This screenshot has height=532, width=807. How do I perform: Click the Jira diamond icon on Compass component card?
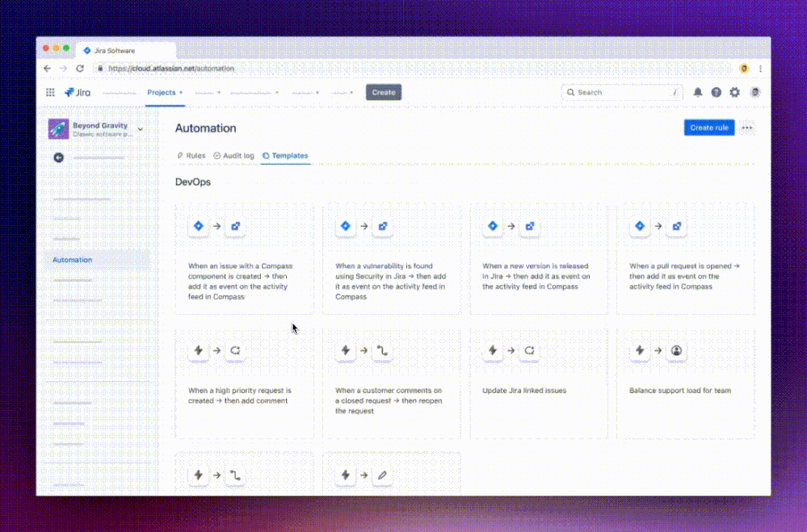click(198, 226)
